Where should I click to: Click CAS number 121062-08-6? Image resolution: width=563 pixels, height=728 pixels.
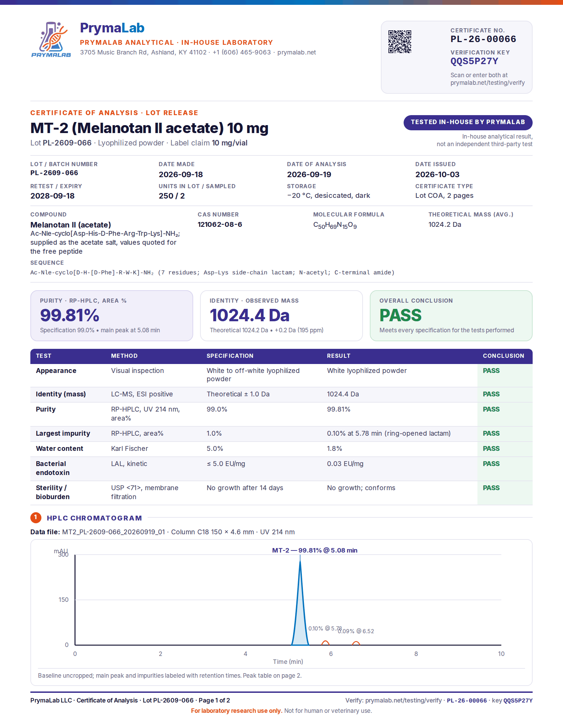[x=220, y=224]
